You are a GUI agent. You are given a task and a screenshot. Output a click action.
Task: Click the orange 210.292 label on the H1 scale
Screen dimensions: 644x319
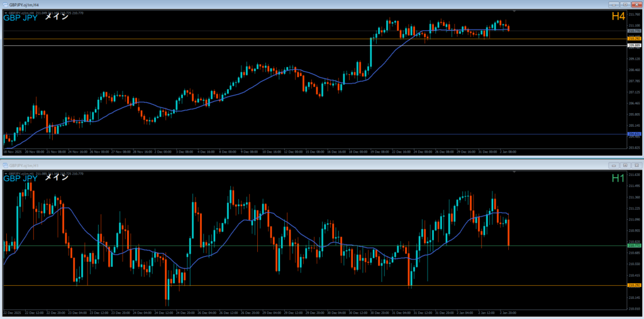pyautogui.click(x=635, y=285)
